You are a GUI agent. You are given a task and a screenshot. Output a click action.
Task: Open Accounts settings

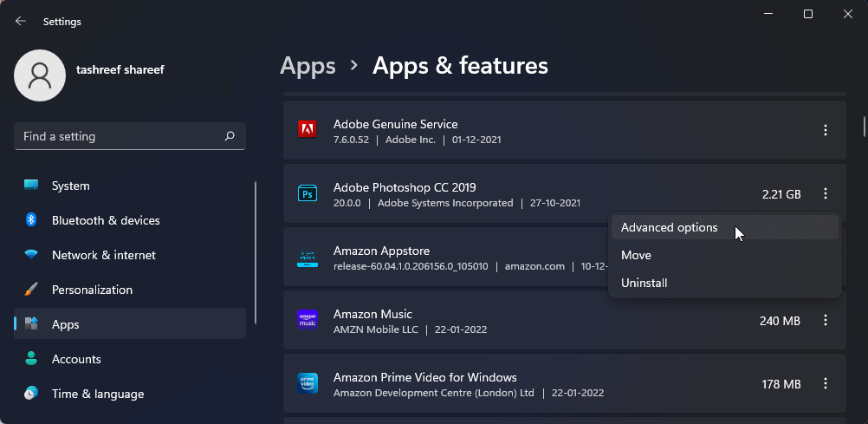(x=130, y=359)
